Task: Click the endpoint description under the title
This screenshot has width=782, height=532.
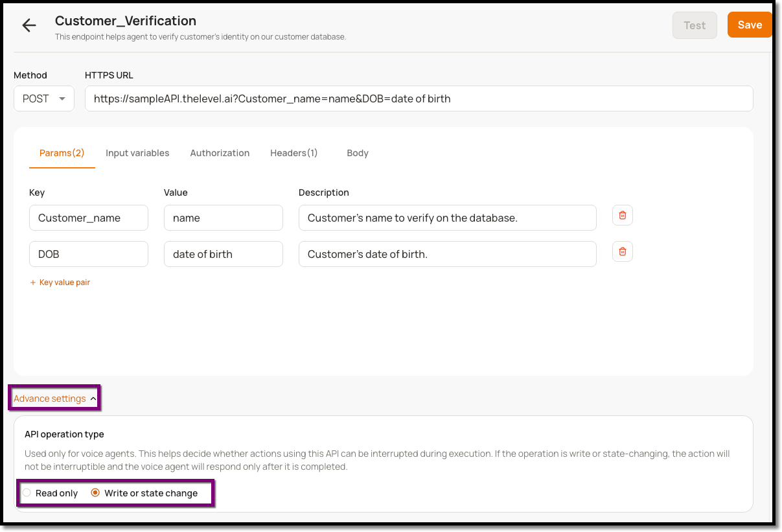Action: pos(201,37)
